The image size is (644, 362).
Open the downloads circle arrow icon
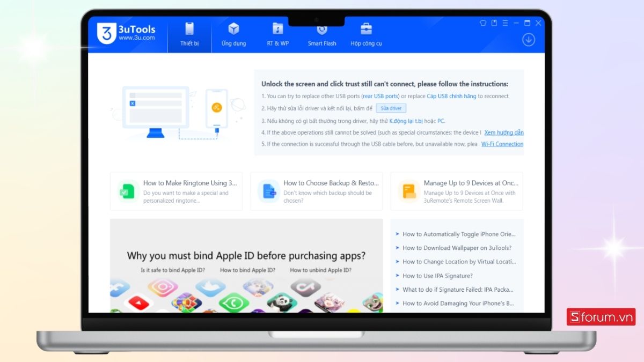click(x=529, y=40)
